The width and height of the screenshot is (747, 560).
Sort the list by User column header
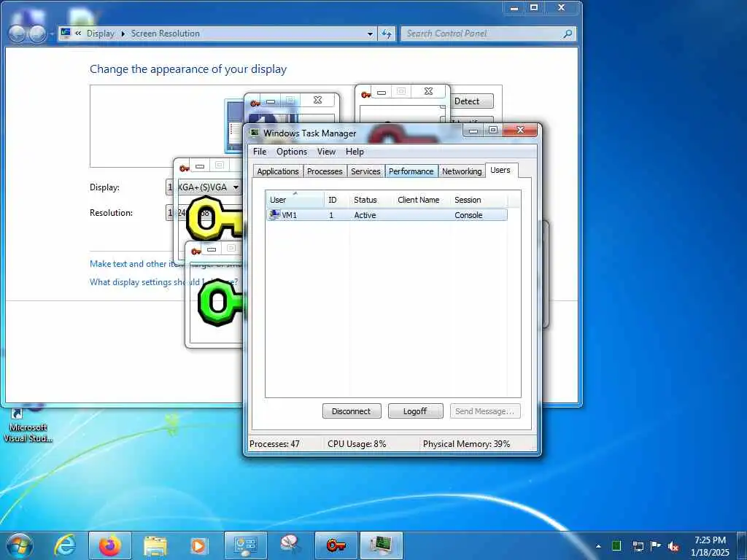tap(295, 200)
